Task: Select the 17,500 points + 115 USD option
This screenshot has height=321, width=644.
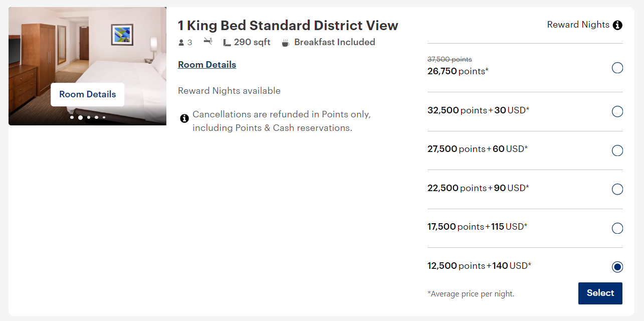Action: click(x=617, y=228)
